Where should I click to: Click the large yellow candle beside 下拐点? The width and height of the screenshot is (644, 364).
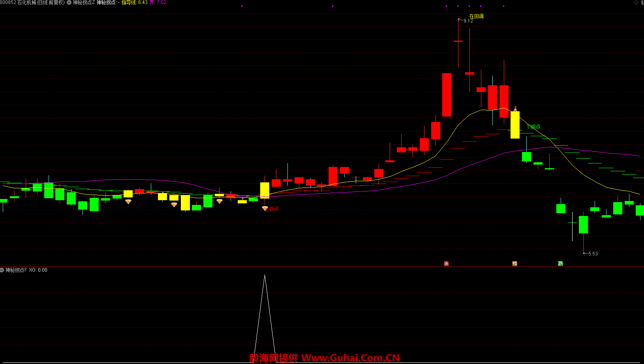515,125
